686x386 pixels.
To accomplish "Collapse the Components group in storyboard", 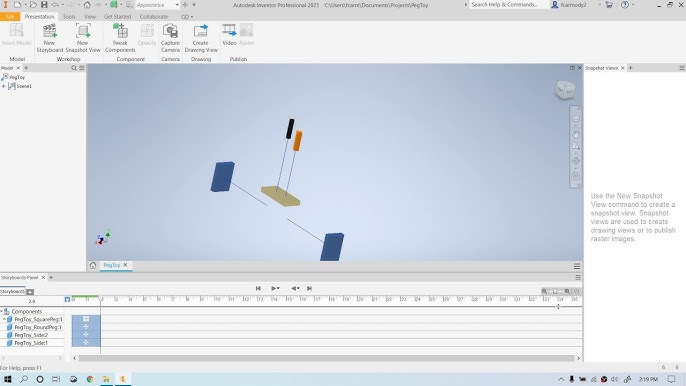I will pyautogui.click(x=2, y=311).
